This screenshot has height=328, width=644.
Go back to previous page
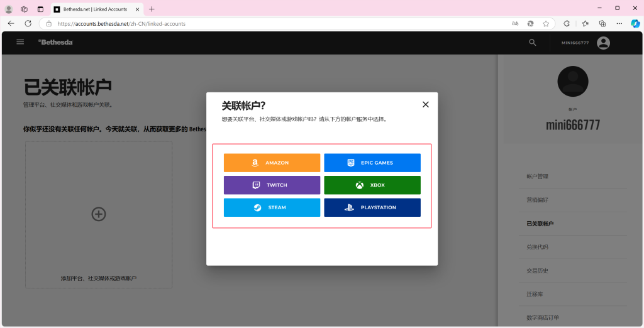tap(11, 23)
